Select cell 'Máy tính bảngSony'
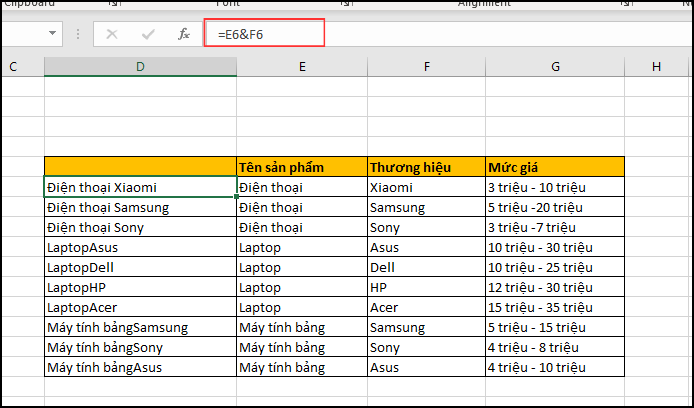The image size is (694, 408). coord(140,347)
